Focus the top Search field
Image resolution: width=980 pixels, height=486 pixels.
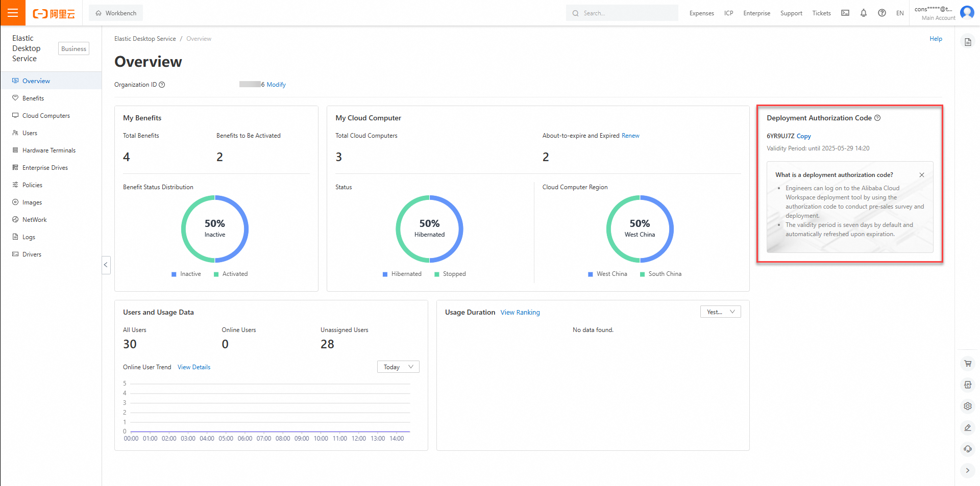pyautogui.click(x=622, y=13)
